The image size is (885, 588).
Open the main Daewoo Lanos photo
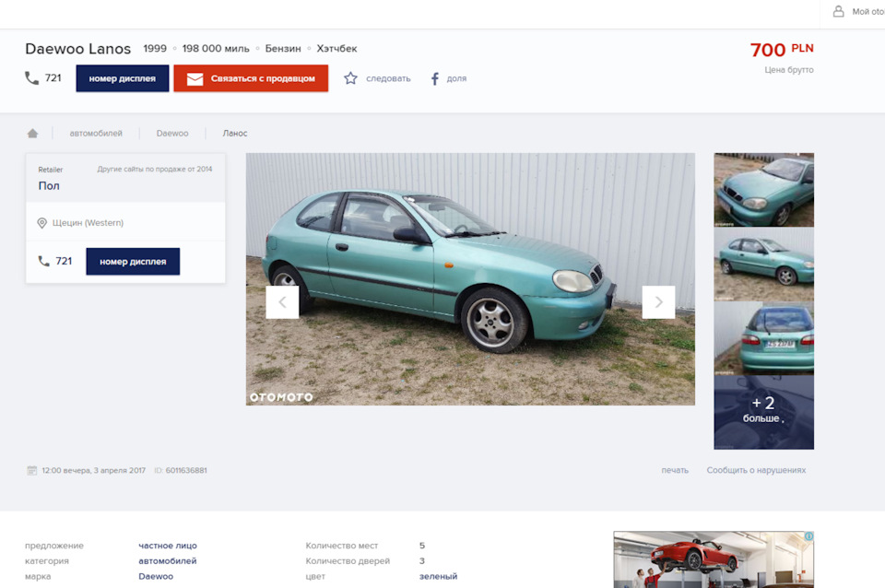pos(470,278)
